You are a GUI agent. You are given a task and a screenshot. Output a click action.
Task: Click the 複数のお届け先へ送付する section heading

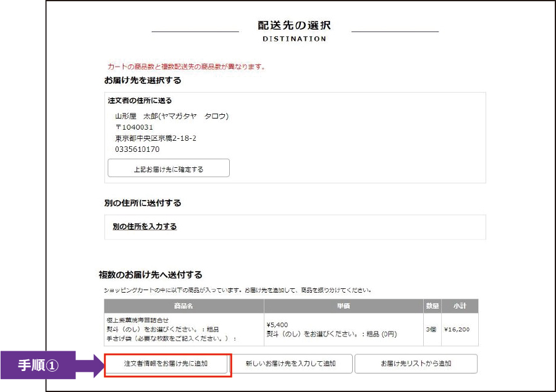(151, 275)
